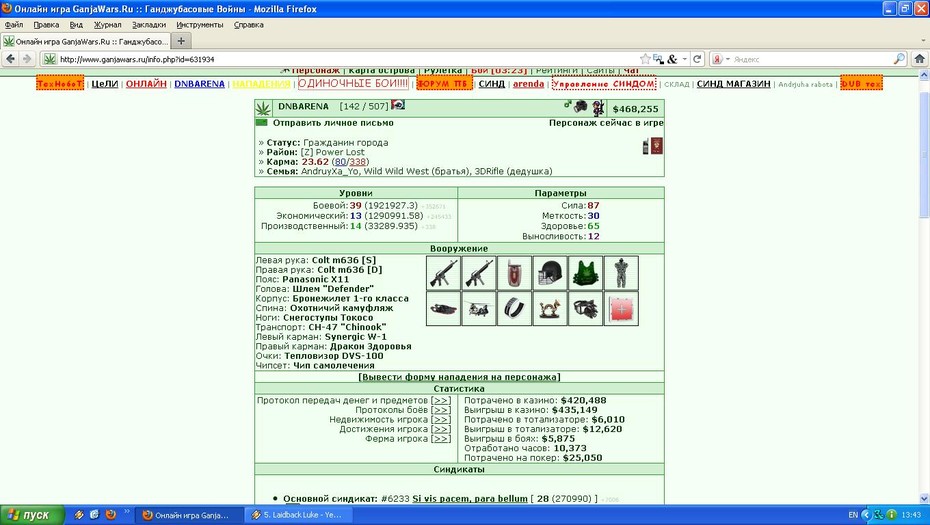Click the hunting camouflage suit icon

(621, 273)
